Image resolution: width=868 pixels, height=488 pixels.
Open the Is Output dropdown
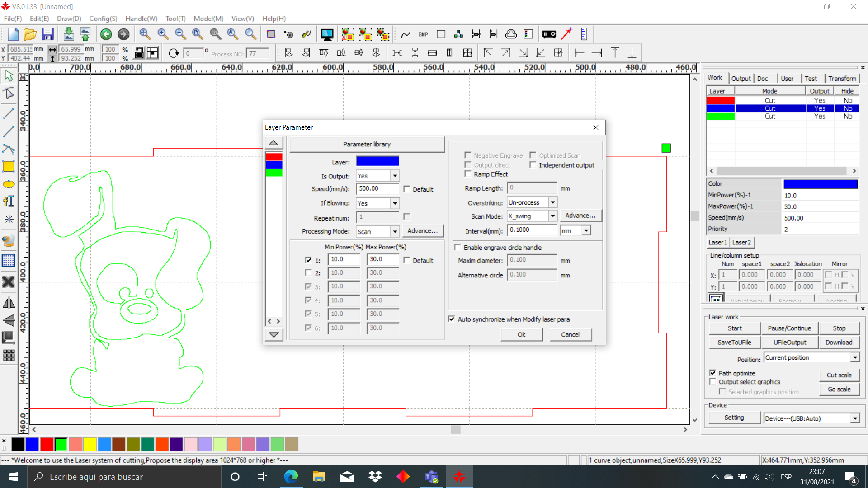tap(395, 176)
